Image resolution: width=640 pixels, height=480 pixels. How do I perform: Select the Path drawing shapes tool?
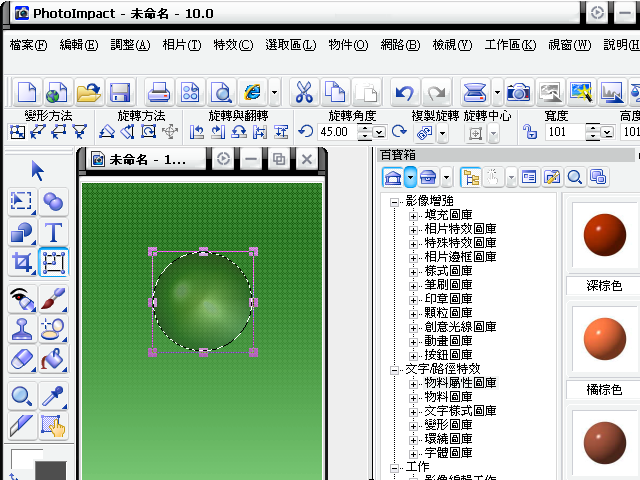(22, 232)
